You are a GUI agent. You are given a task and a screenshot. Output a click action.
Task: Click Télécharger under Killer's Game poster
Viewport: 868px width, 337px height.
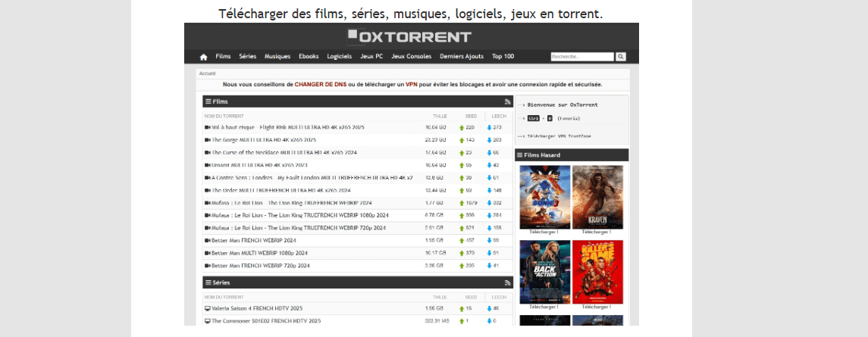point(597,307)
